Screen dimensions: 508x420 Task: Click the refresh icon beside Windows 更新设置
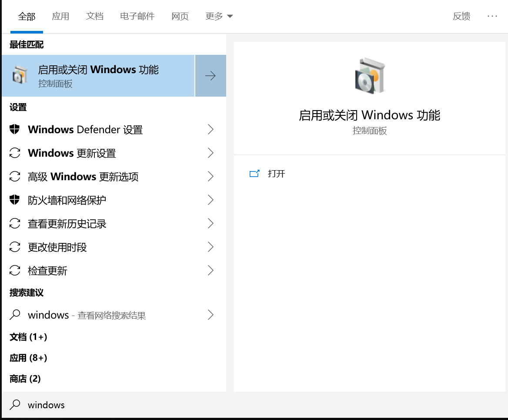point(15,153)
